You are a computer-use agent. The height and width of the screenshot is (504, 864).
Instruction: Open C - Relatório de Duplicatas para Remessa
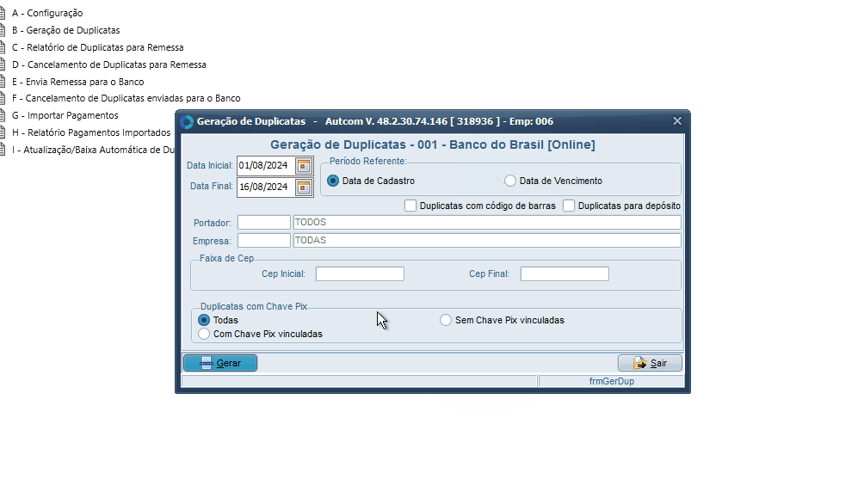pyautogui.click(x=97, y=47)
